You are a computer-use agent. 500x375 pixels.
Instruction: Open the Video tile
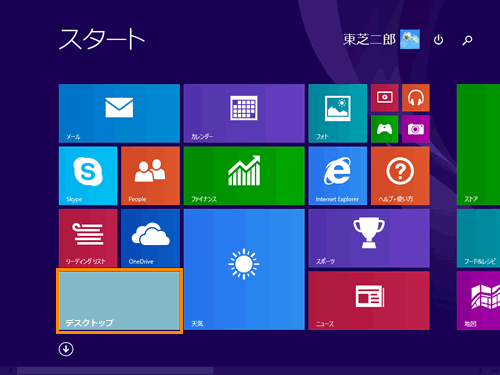click(385, 98)
